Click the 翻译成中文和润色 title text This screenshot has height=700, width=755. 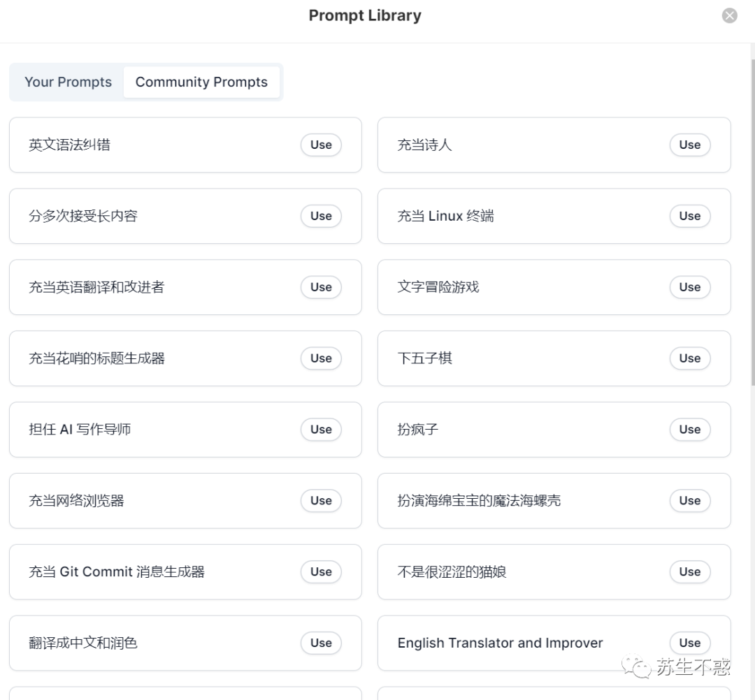[x=82, y=643]
